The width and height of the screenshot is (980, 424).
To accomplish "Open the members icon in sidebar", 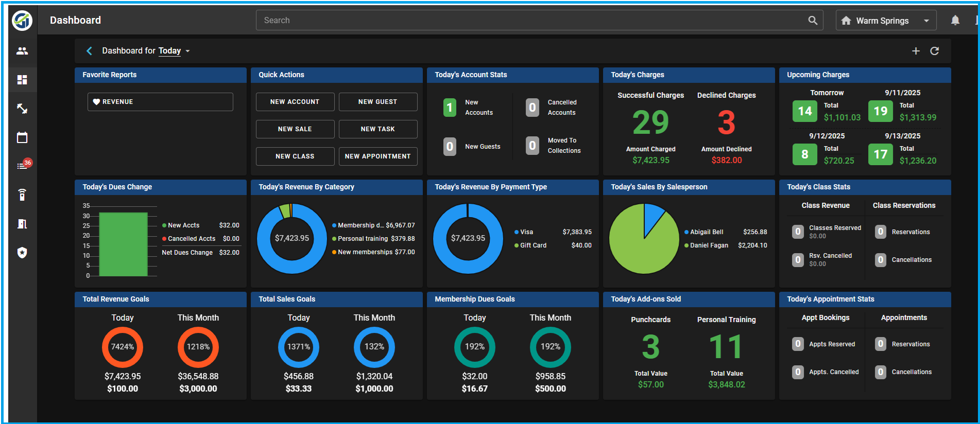I will pos(22,51).
